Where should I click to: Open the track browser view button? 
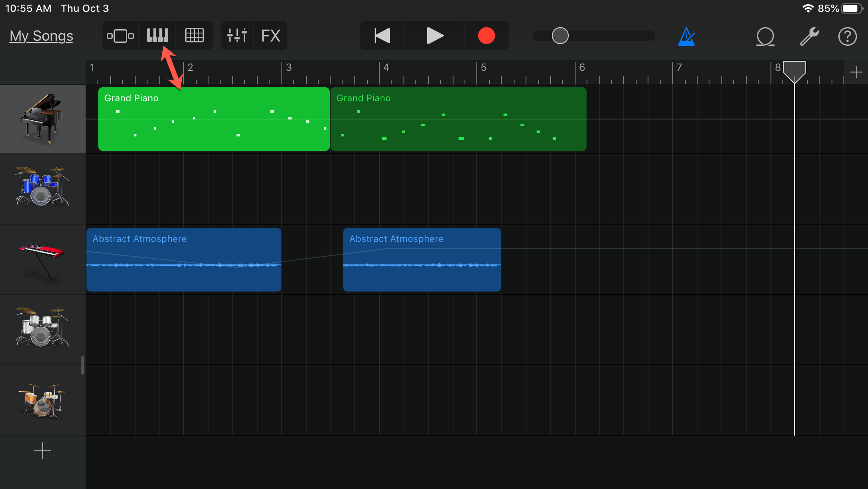pos(120,36)
